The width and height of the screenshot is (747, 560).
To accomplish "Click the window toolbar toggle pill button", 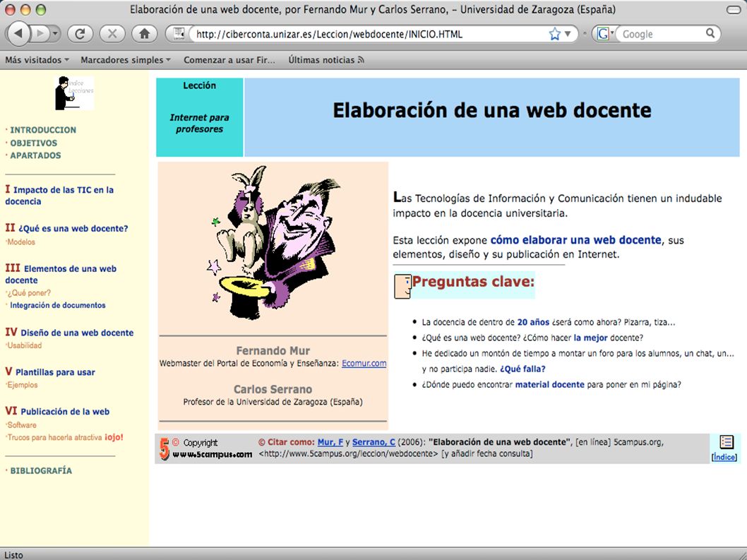I will (734, 9).
